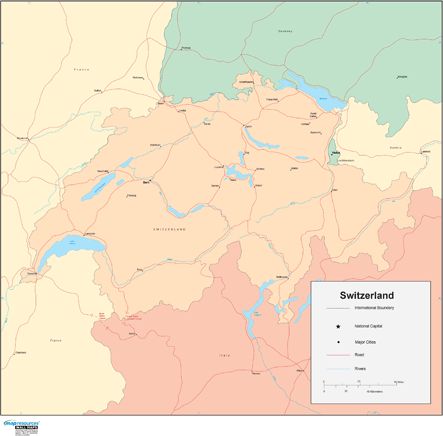The width and height of the screenshot is (443, 436).
Task: Click the "Major Cities" legend label
Action: coord(365,342)
